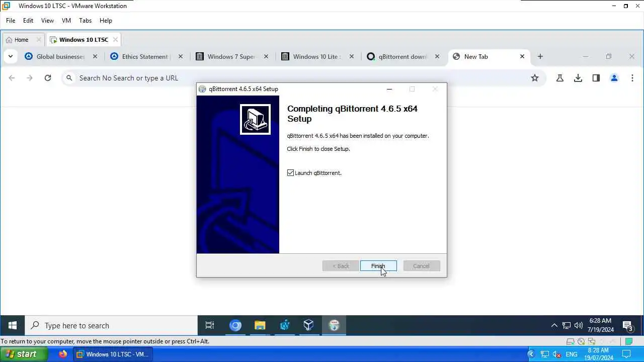Show hidden guest tray icons chevron
Screen dimensions: 644x362
pyautogui.click(x=554, y=325)
